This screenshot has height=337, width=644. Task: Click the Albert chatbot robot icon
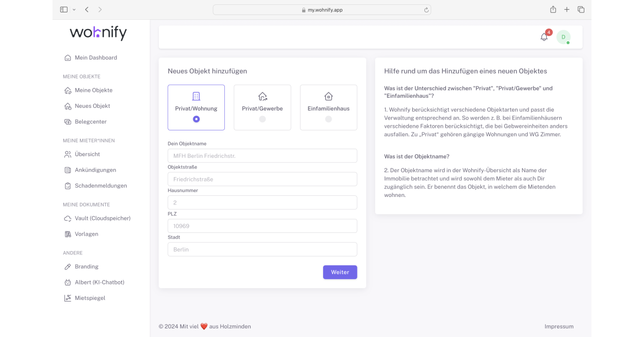click(68, 282)
